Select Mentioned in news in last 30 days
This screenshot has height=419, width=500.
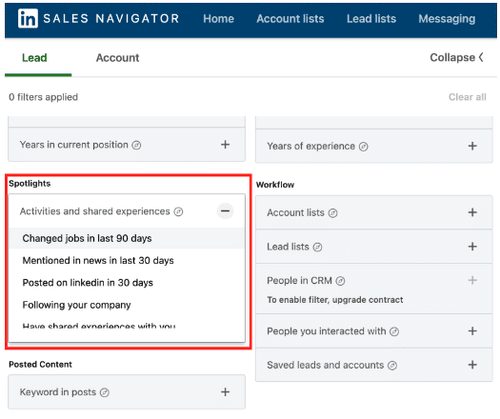tap(127, 260)
